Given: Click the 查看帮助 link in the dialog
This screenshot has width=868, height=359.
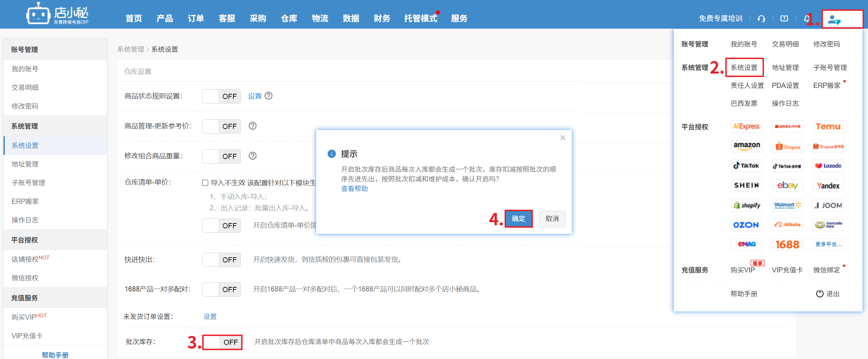Looking at the screenshot, I should (354, 189).
